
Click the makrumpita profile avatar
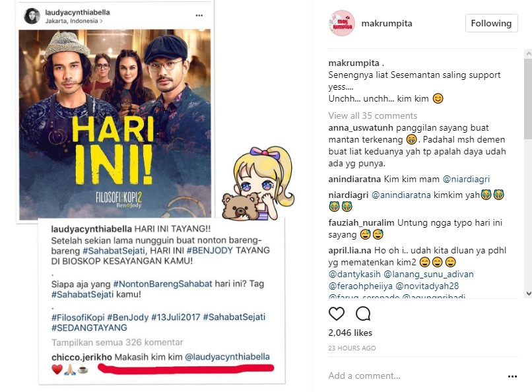point(342,23)
